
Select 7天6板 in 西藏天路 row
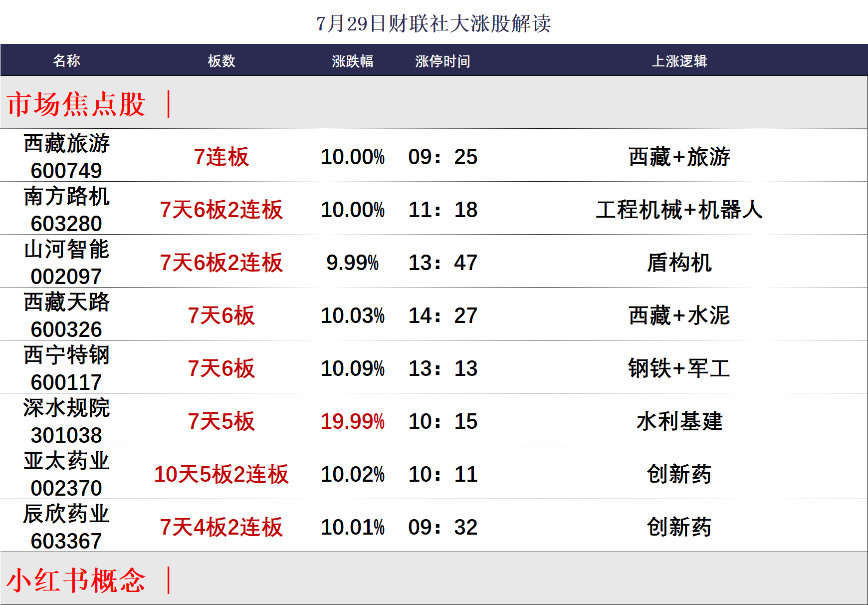click(221, 315)
